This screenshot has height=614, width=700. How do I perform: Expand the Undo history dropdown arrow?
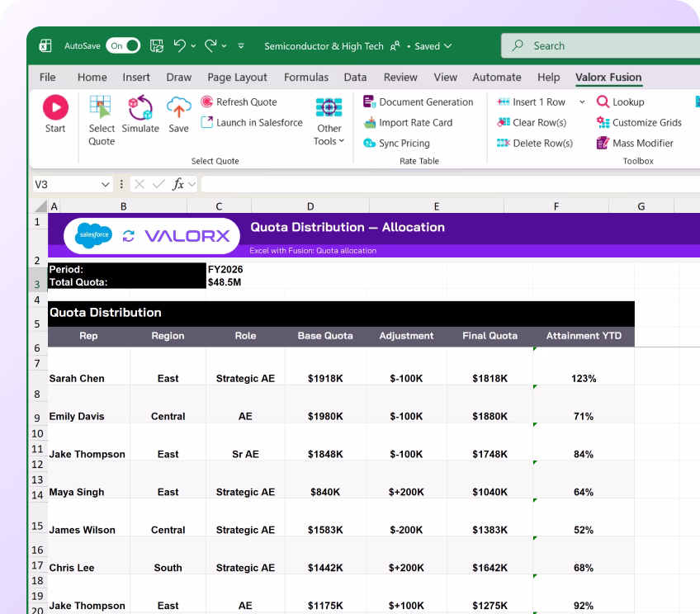pyautogui.click(x=193, y=46)
